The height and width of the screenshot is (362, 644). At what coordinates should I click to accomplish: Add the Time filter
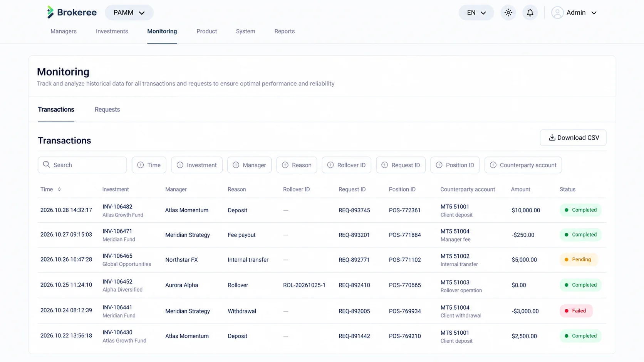149,165
